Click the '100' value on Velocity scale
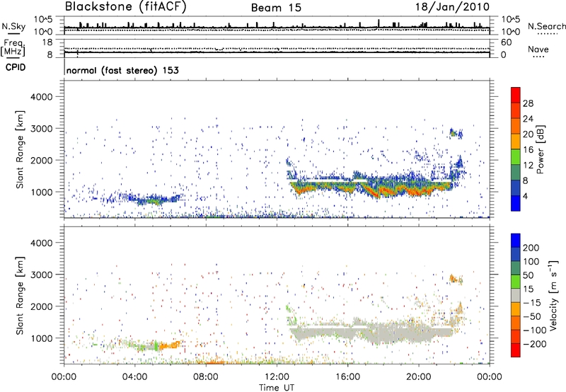Image resolution: width=566 pixels, height=392 pixels. tap(531, 261)
